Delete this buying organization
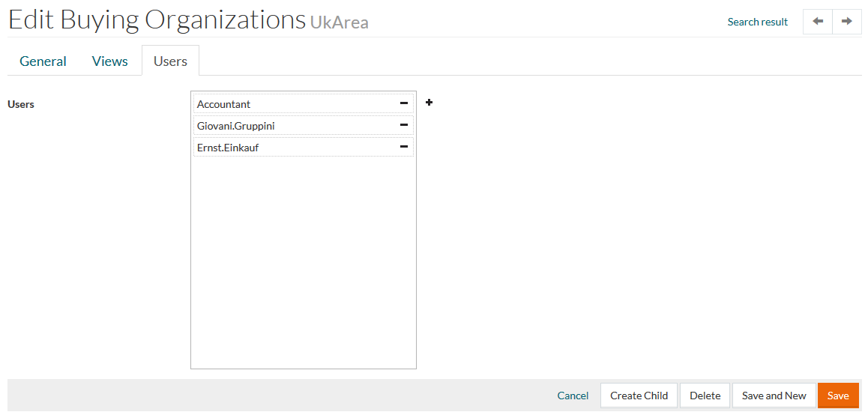 tap(705, 396)
